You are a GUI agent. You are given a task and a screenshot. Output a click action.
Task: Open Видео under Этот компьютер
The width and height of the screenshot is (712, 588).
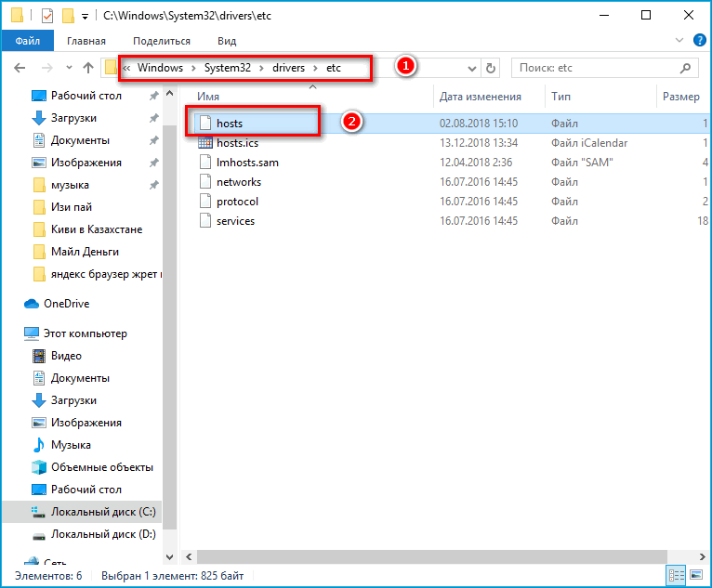point(66,356)
